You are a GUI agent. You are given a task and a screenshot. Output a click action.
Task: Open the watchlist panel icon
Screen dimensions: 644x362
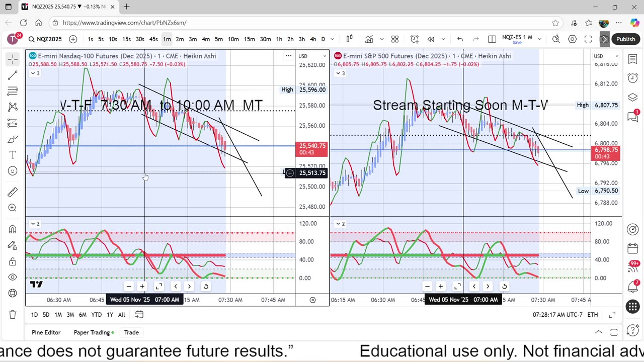633,59
